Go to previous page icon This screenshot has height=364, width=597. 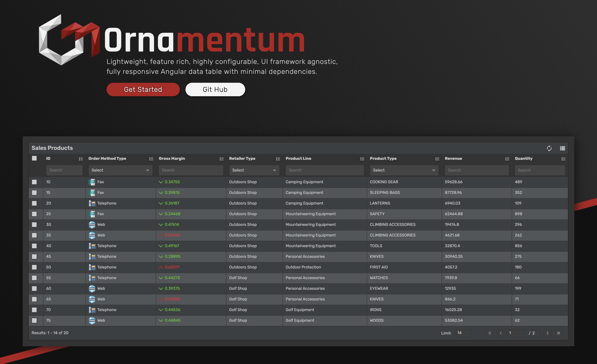click(x=501, y=333)
